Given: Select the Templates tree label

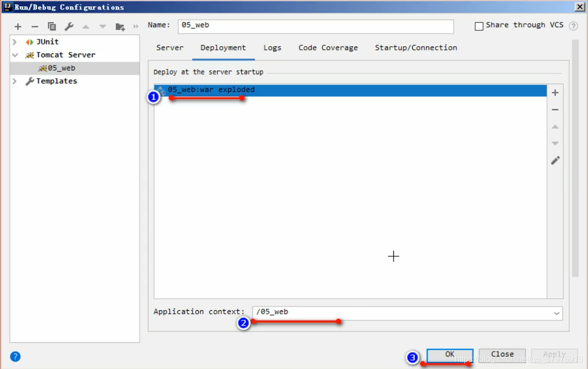Looking at the screenshot, I should coord(57,81).
